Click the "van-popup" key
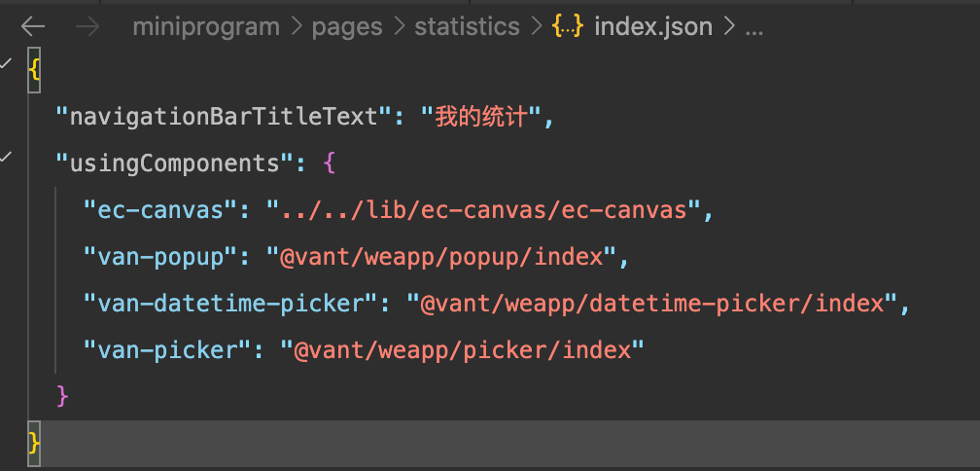Viewport: 980px width, 471px height. point(161,257)
